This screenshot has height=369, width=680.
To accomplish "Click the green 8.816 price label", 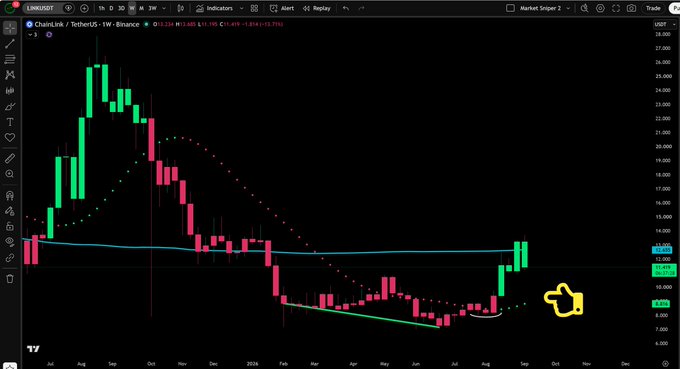I will point(661,304).
